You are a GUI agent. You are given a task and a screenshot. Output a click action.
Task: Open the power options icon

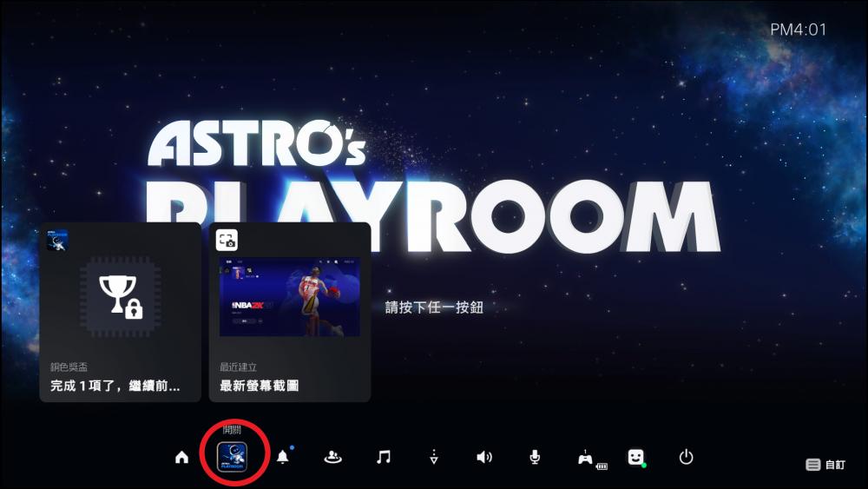tap(687, 457)
